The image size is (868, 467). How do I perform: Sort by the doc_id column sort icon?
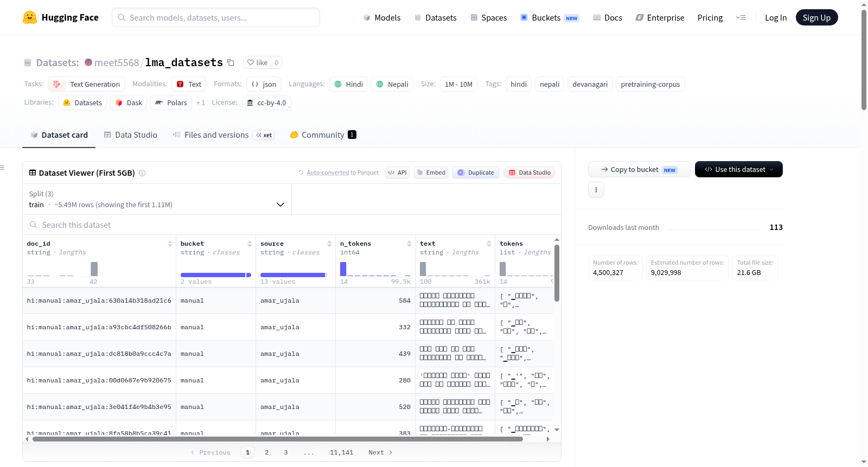[x=170, y=244]
